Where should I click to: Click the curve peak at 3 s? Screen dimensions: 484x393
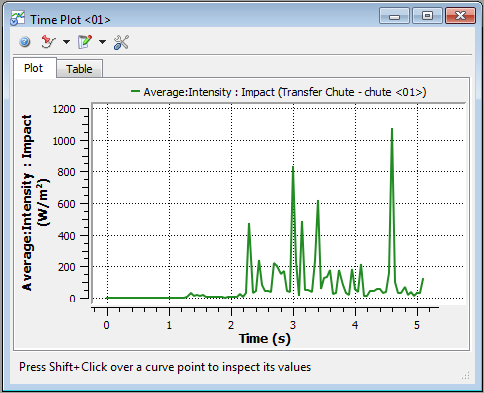(293, 167)
